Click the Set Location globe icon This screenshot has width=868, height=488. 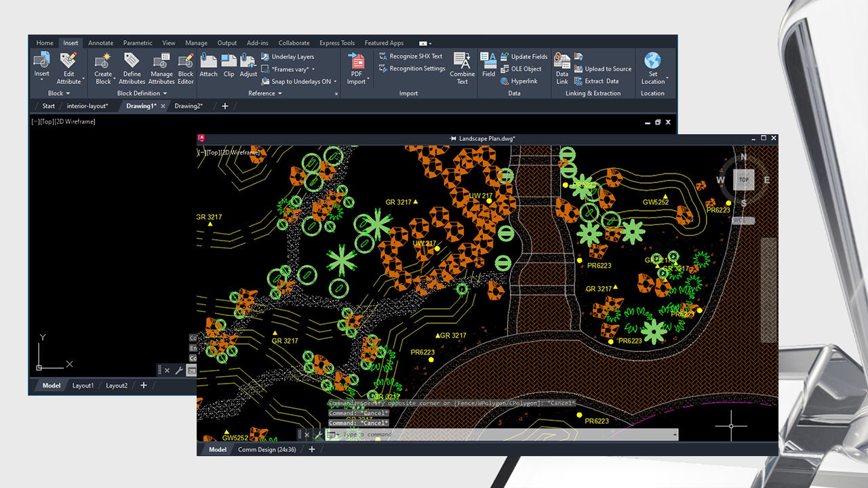click(x=652, y=62)
